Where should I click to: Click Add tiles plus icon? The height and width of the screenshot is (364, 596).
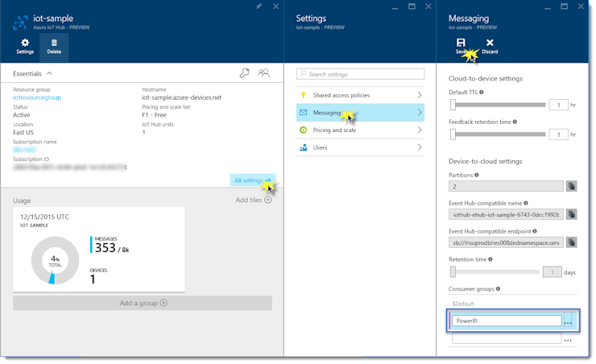(x=268, y=200)
